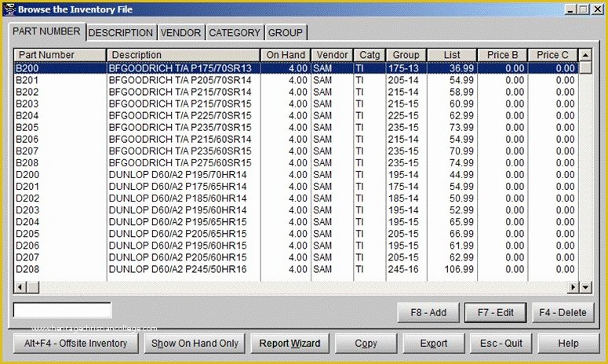The height and width of the screenshot is (364, 608).
Task: Click the Price B column header
Action: (503, 55)
